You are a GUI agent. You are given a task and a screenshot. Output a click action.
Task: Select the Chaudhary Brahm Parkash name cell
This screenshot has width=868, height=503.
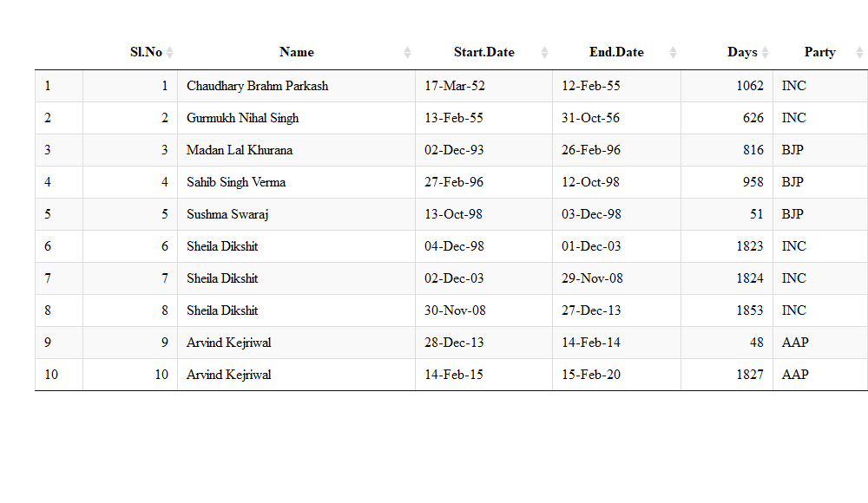[257, 86]
